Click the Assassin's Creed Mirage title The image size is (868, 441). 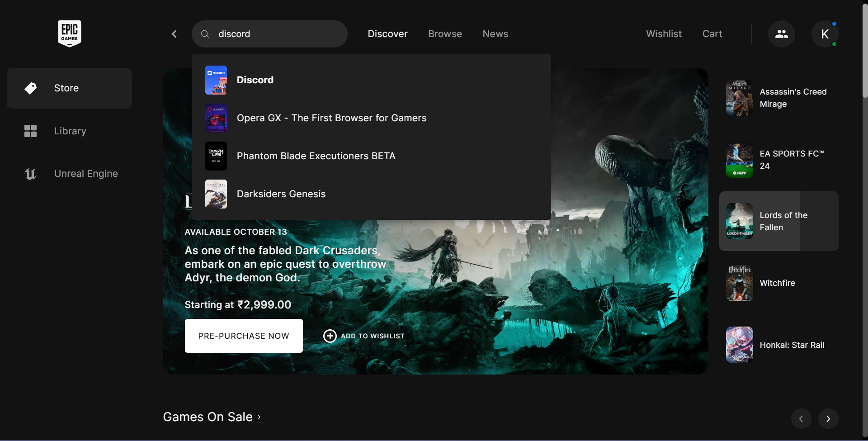click(793, 98)
